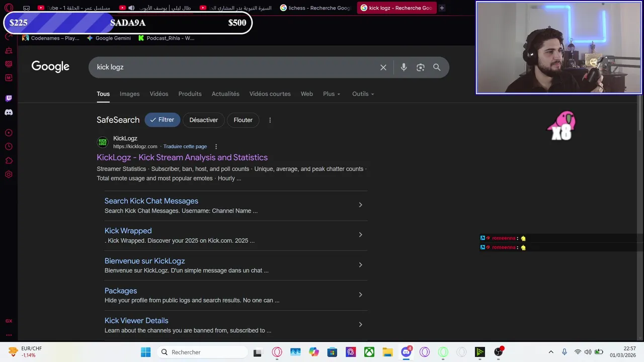Select the Filtrer SafeSearch option
Image resolution: width=644 pixels, height=362 pixels.
click(162, 120)
